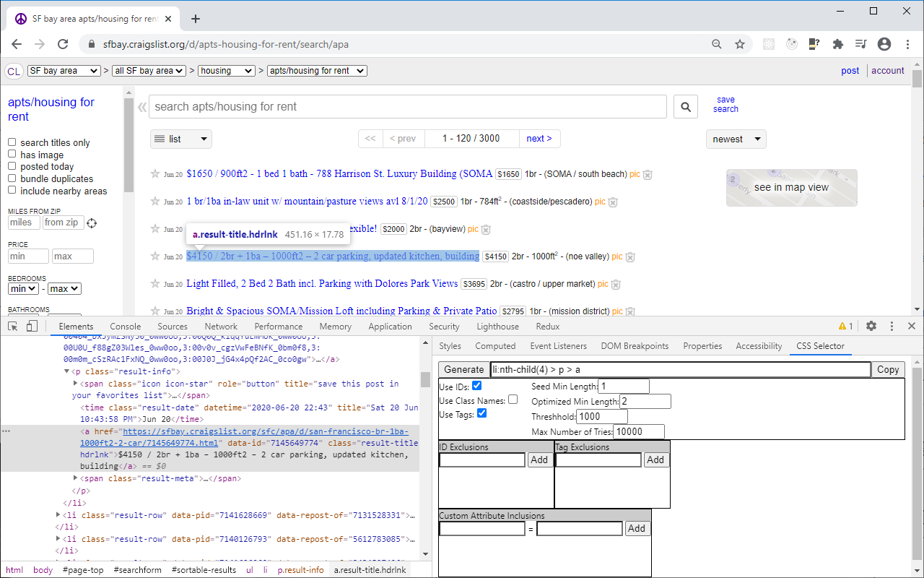Open the 'apts/housing for rent' breadcrumb dropdown
Screen dimensions: 924x578
[317, 71]
